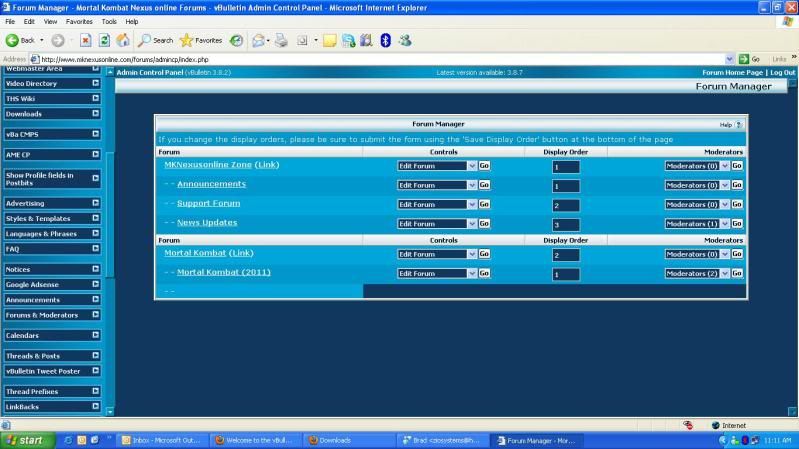Viewport: 799px width, 449px height.
Task: Click the Home icon in toolbar
Action: coord(123,40)
